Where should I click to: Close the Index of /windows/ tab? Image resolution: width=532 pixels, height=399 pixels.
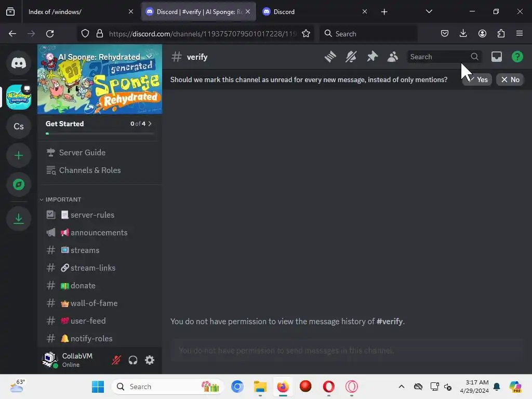point(131,11)
